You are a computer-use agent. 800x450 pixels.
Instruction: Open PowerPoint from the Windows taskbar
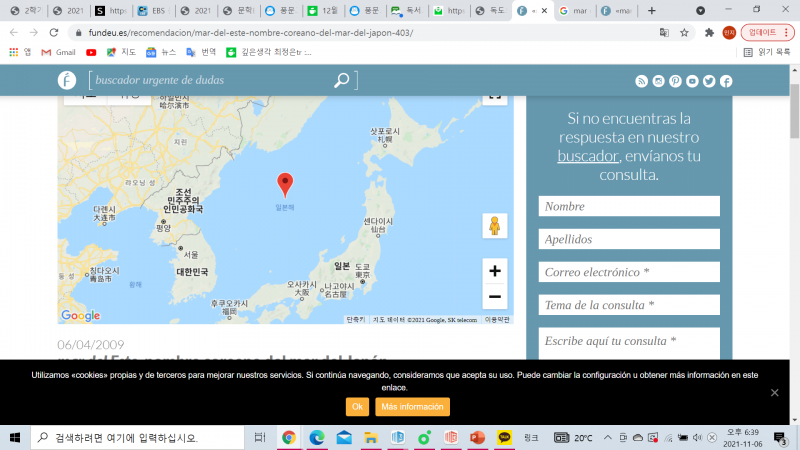(x=477, y=438)
